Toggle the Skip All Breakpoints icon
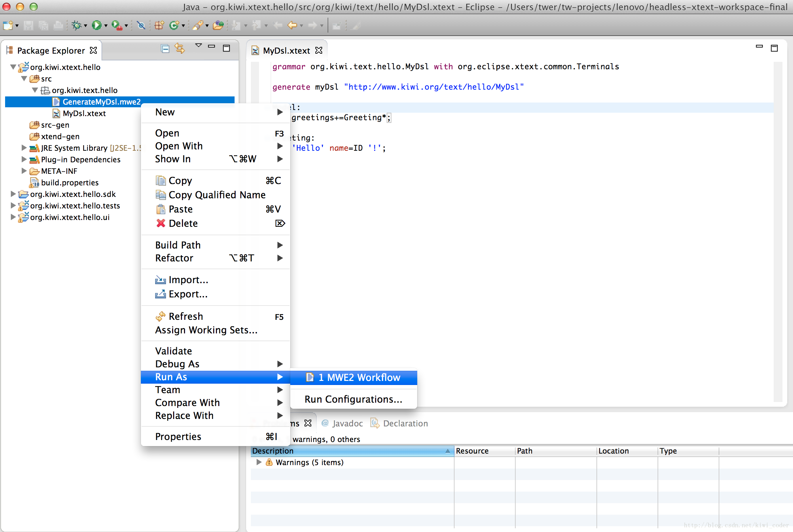The image size is (793, 532). coord(141,25)
